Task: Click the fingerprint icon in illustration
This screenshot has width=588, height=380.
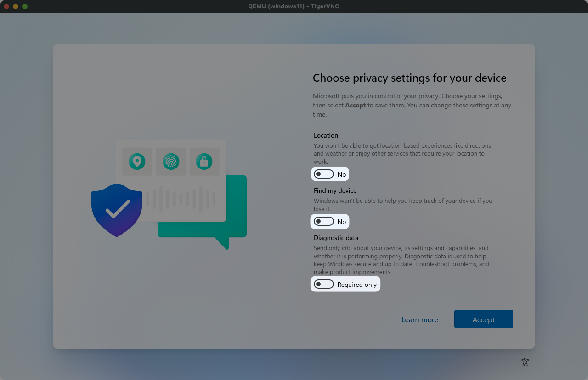Action: [x=171, y=162]
